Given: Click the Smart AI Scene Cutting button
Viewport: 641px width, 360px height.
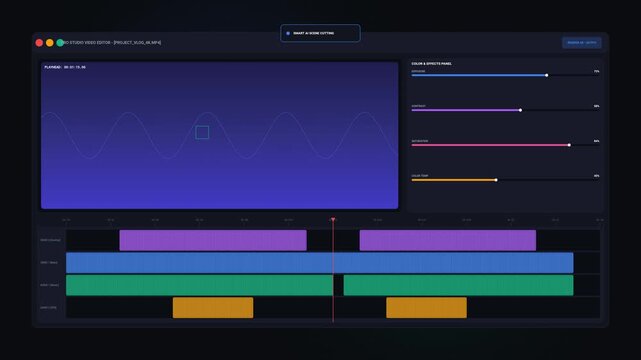Looking at the screenshot, I should [x=320, y=33].
